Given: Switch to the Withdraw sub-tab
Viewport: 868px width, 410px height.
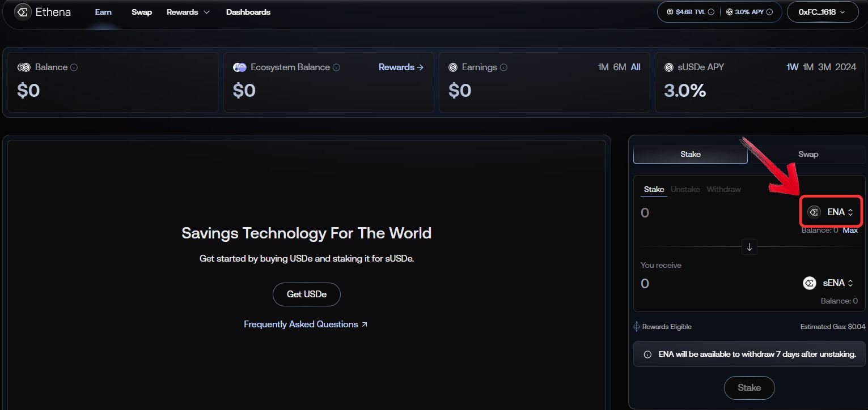Looking at the screenshot, I should click(723, 190).
